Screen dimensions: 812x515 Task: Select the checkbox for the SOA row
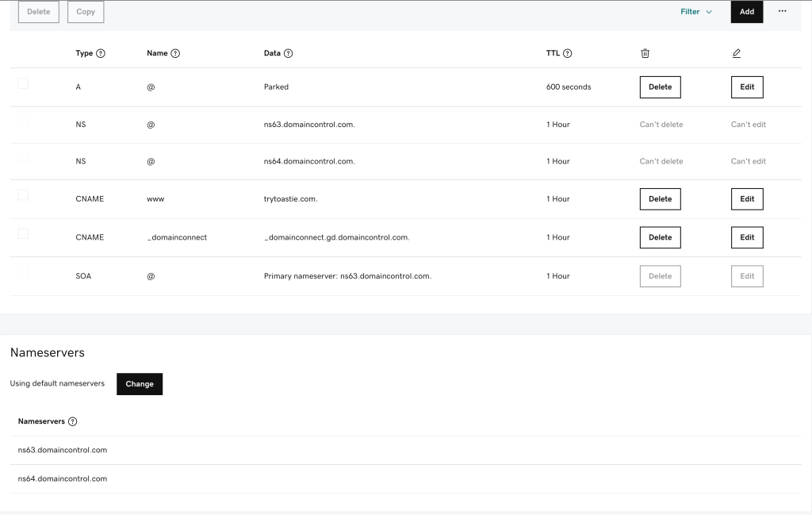[23, 272]
